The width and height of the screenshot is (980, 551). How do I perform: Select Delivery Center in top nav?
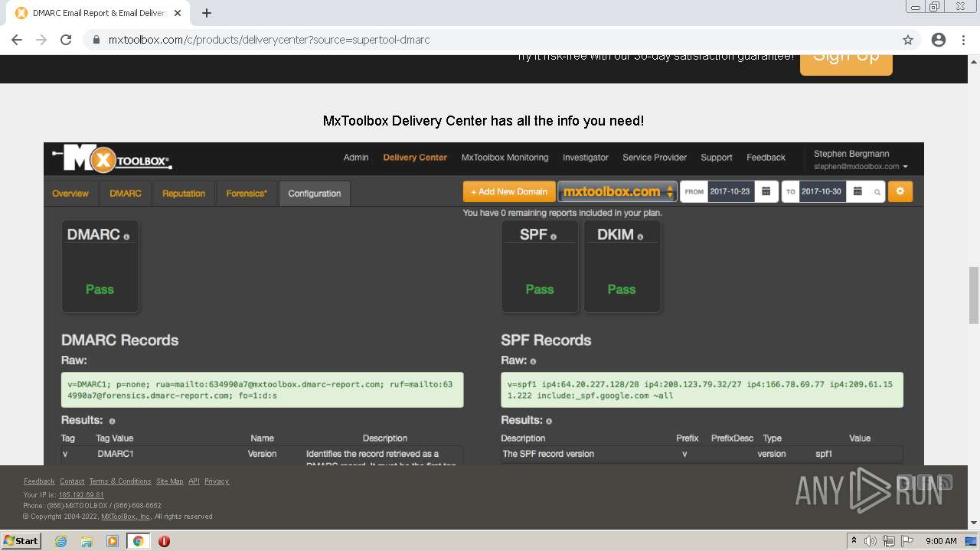click(x=415, y=158)
